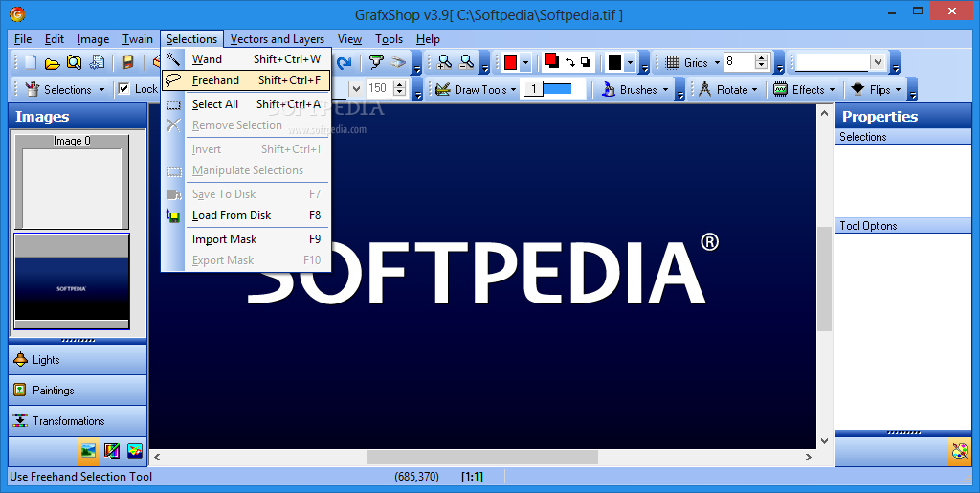Click the multicolor stripes icon below Images panel

point(112,451)
